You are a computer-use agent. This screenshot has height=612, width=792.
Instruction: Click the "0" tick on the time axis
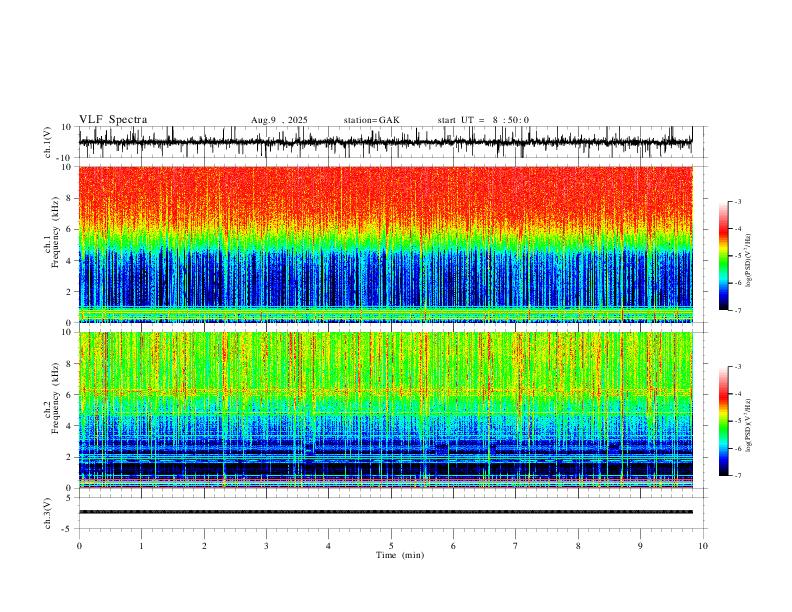79,546
